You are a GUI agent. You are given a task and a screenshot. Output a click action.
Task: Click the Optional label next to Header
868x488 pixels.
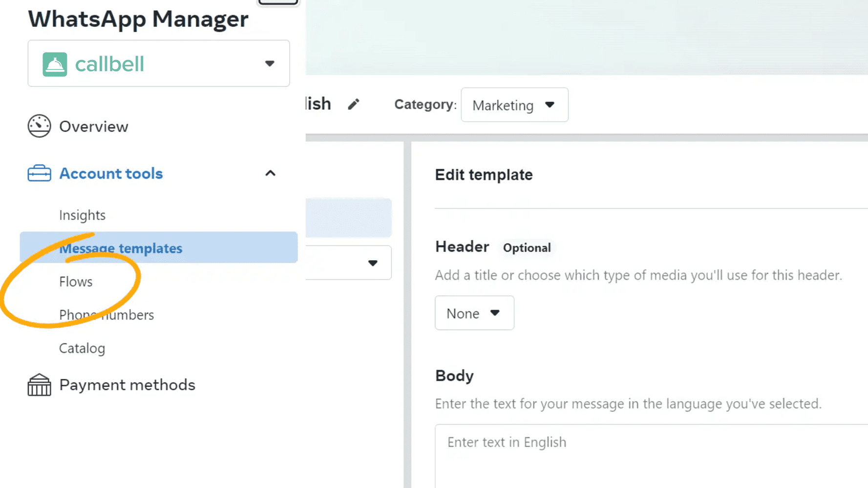point(527,248)
